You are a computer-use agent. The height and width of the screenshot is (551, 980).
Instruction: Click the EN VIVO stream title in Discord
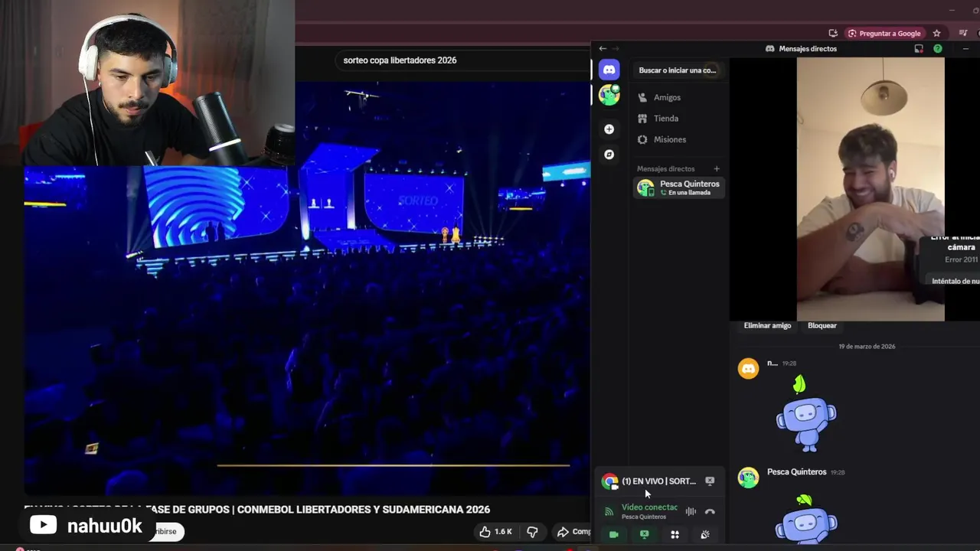tap(658, 481)
